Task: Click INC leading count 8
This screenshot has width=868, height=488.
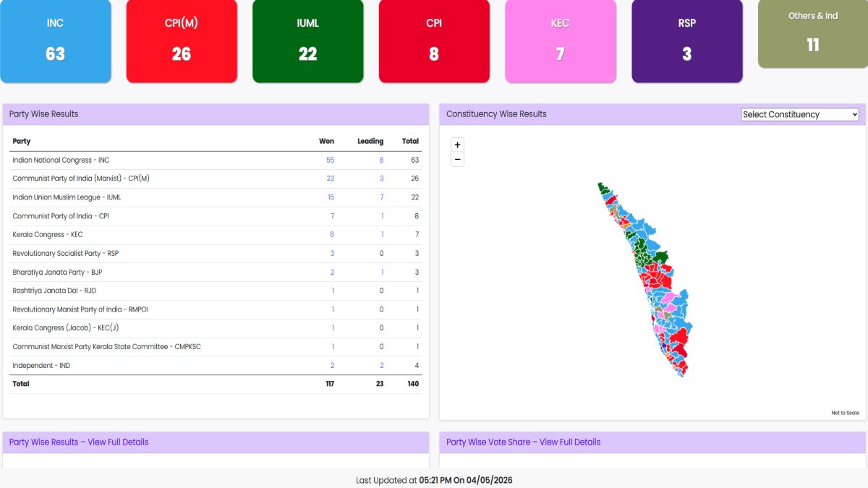Action: point(381,160)
